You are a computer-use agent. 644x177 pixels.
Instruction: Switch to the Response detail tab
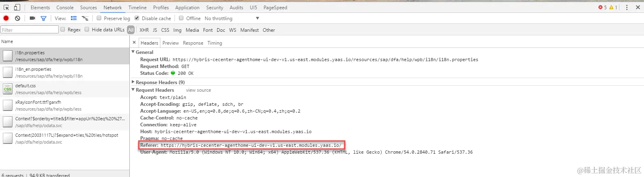tap(193, 43)
